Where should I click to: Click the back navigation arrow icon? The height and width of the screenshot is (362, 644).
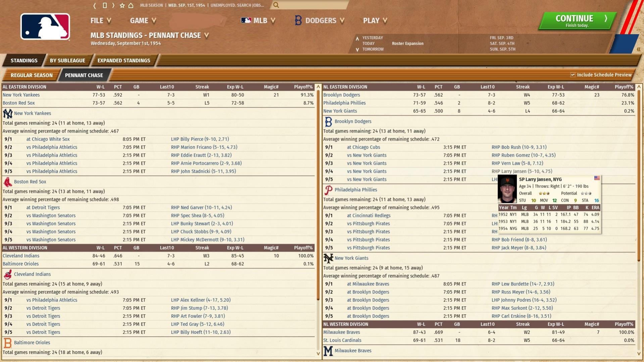(x=95, y=5)
